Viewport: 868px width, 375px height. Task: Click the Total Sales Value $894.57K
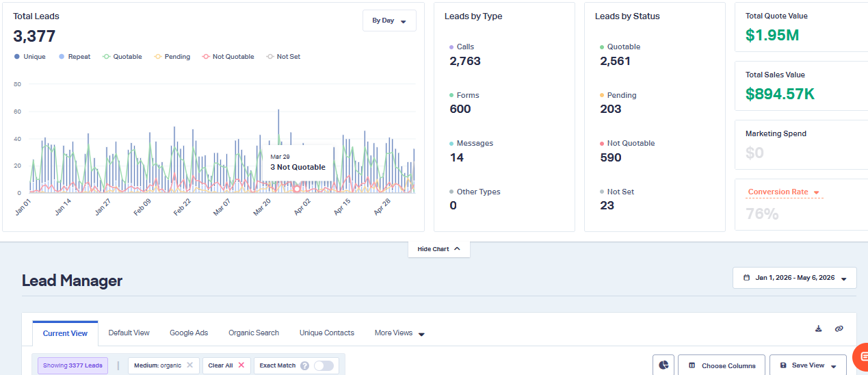click(x=780, y=94)
